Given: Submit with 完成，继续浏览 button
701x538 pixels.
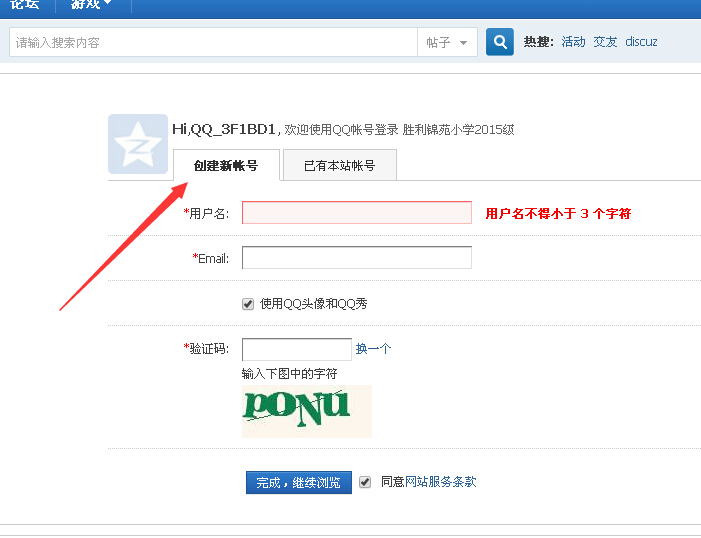Looking at the screenshot, I should pos(299,483).
